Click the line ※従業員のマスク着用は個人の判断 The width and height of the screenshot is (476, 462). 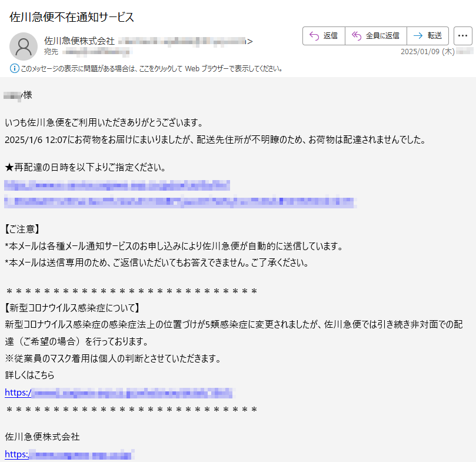113,358
